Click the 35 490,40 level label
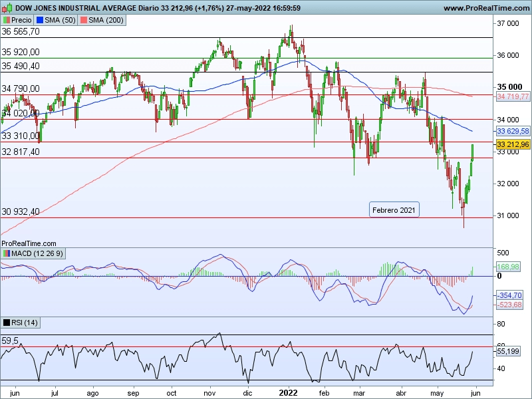 coord(21,66)
